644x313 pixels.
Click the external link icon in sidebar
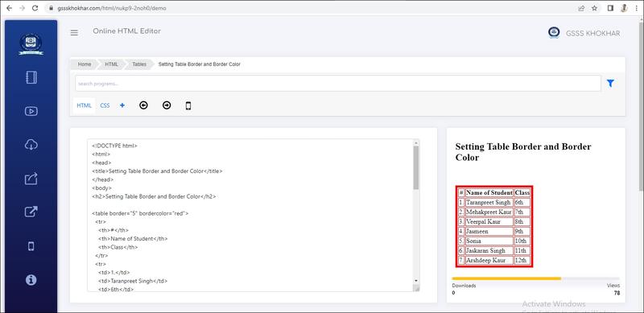pos(31,212)
